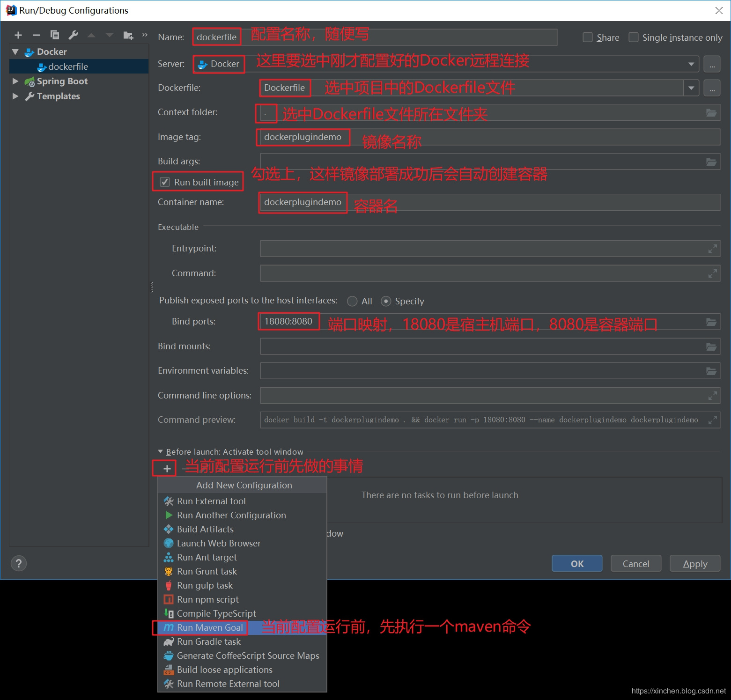
Task: Open edit templates with the wrench icon
Action: [x=73, y=35]
